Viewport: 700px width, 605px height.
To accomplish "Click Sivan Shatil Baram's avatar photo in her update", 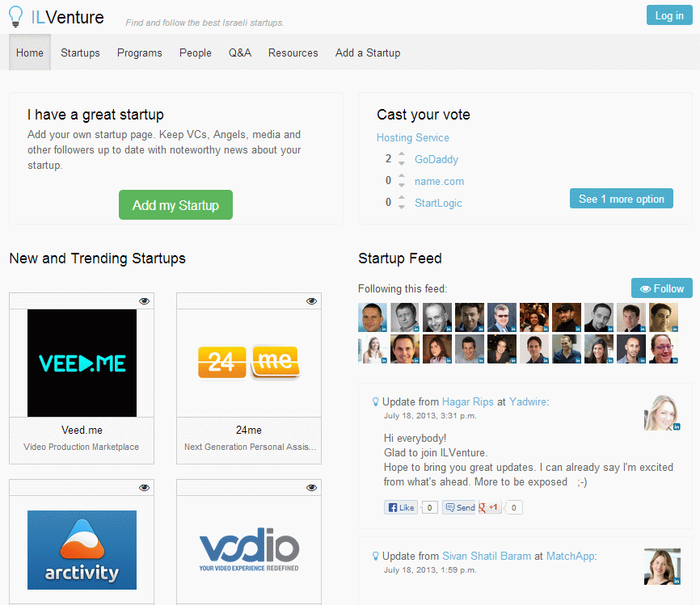I will point(662,566).
